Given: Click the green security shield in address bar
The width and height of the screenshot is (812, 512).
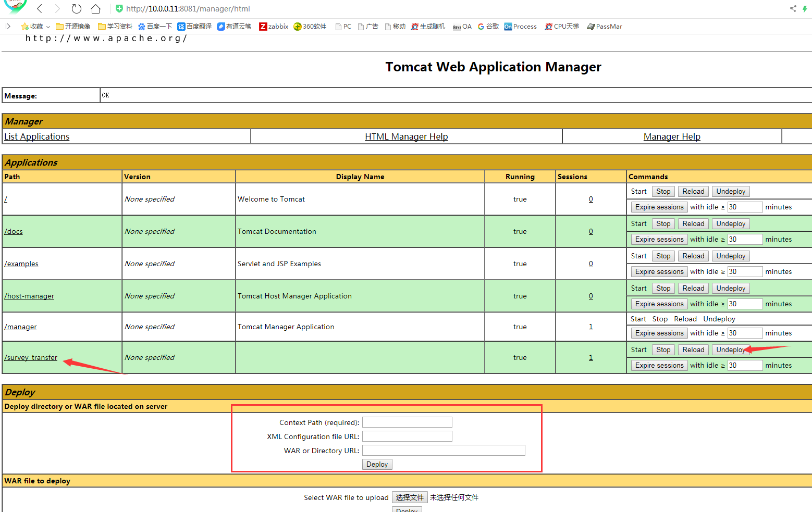Looking at the screenshot, I should 119,8.
